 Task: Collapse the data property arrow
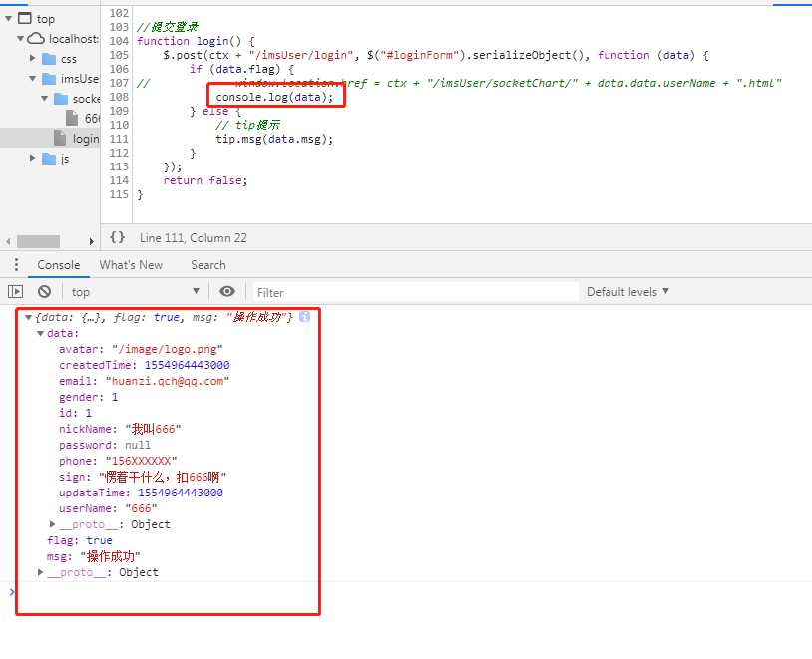coord(40,333)
